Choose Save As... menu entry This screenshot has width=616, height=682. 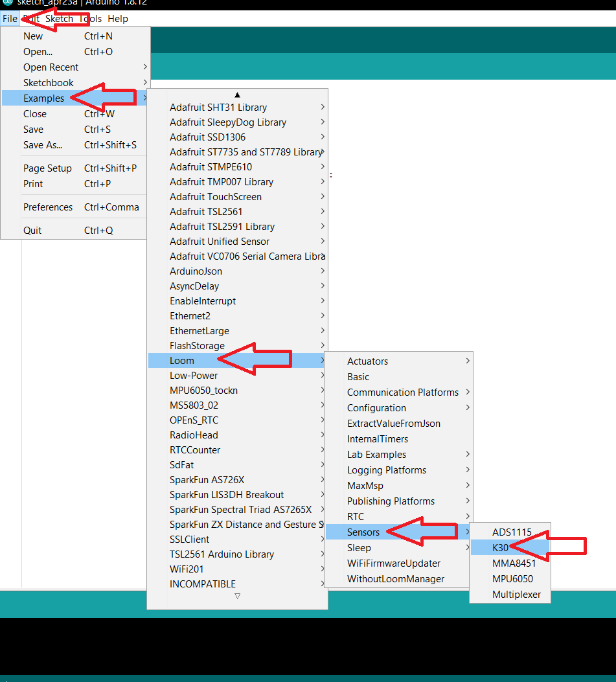point(75,145)
